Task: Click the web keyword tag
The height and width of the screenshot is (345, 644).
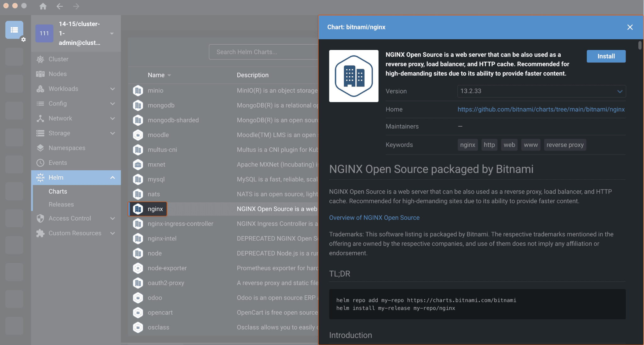Action: [509, 145]
